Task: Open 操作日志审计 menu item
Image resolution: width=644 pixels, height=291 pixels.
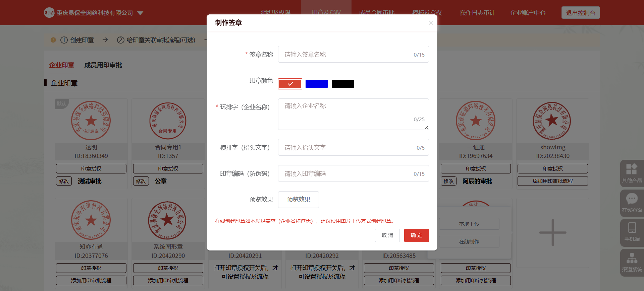Action: click(477, 13)
